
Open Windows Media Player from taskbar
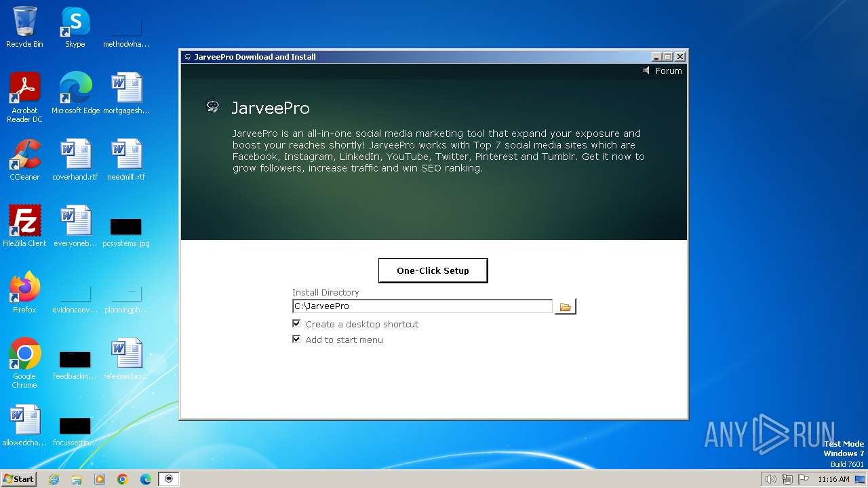tap(100, 479)
